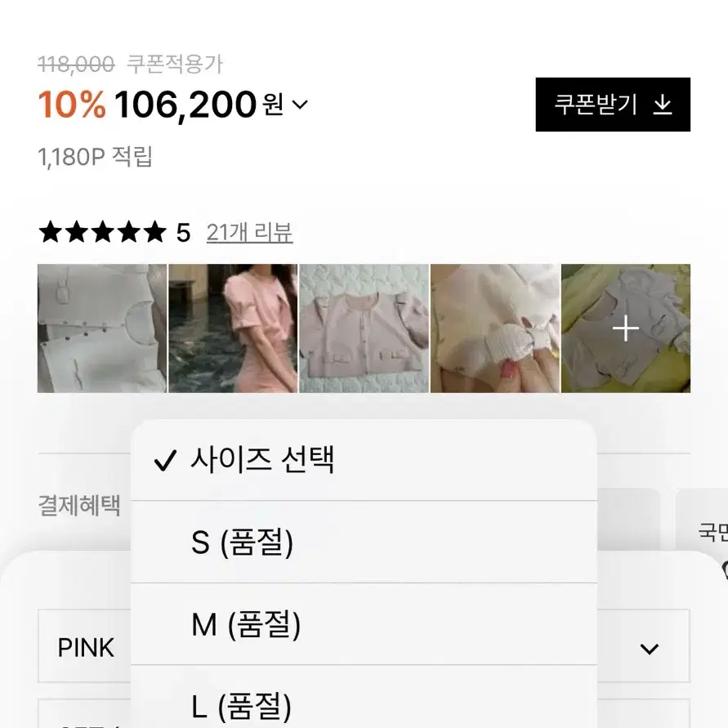Open first white top review thumbnail
Screen dimensions: 728x728
102,328
